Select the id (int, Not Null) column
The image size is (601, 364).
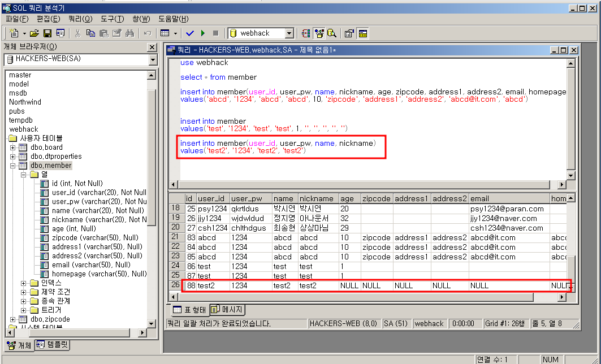point(77,184)
